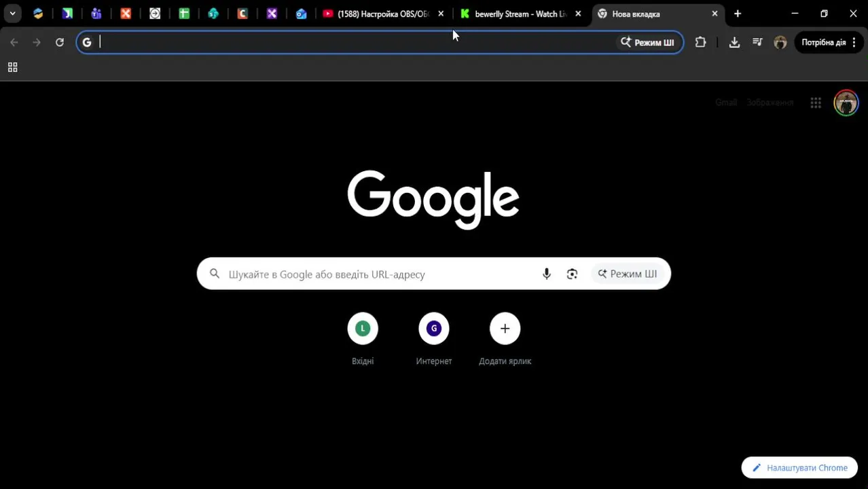This screenshot has width=868, height=489.
Task: Go back with the back arrow
Action: point(14,42)
